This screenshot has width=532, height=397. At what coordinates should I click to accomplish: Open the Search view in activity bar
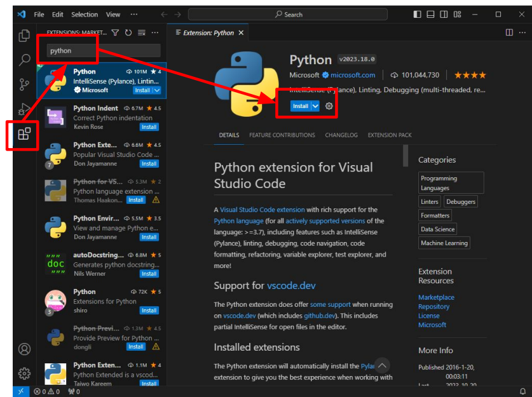[x=24, y=60]
